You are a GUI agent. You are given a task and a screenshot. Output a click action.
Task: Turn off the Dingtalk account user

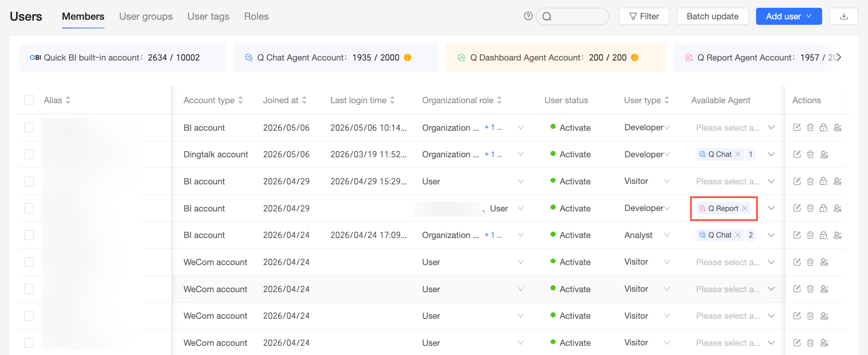(x=824, y=155)
